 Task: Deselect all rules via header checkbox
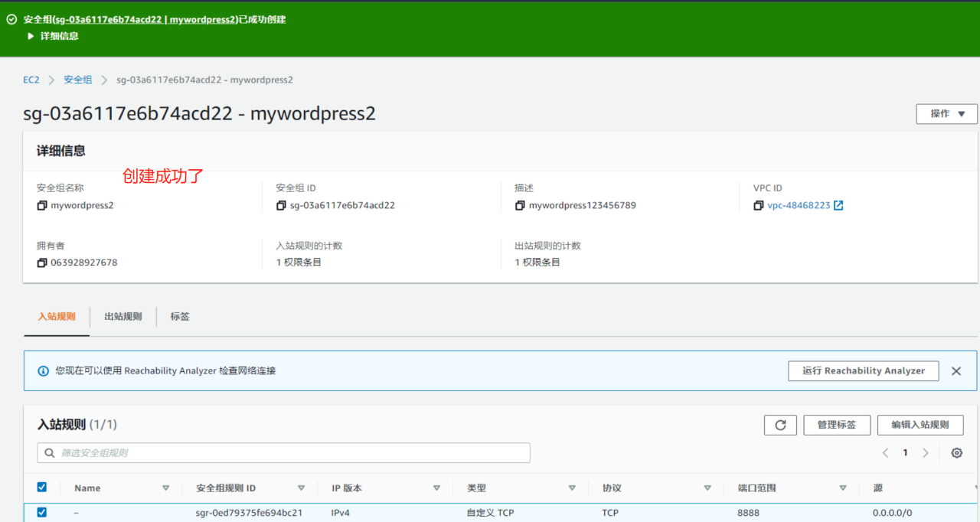pyautogui.click(x=41, y=487)
